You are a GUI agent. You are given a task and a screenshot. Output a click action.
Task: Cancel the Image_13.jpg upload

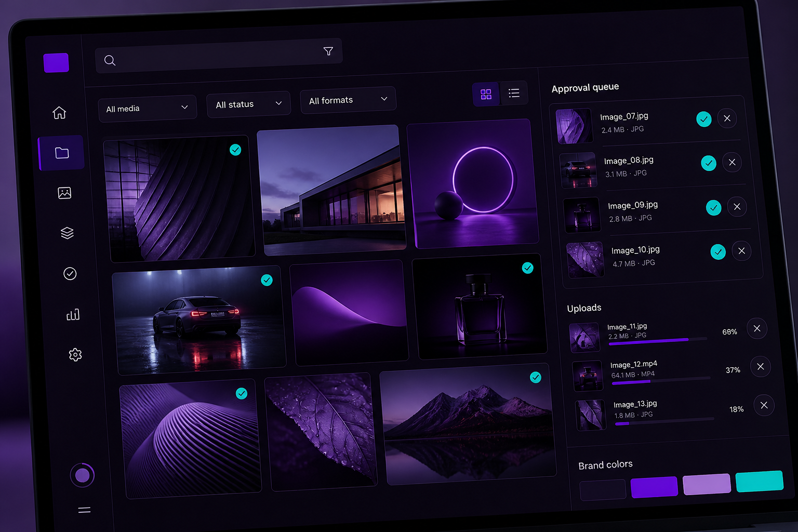pyautogui.click(x=764, y=405)
